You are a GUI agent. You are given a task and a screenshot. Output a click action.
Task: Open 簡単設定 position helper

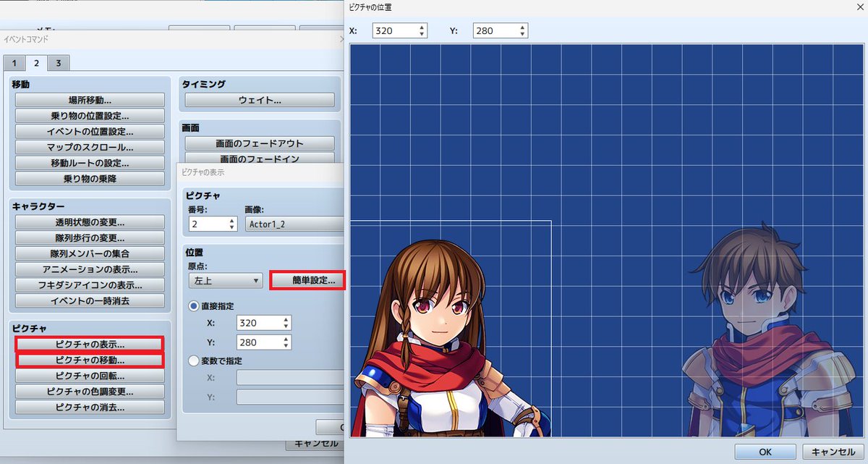point(307,280)
